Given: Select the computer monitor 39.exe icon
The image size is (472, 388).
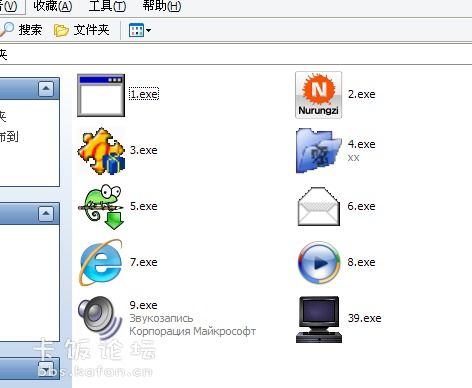Looking at the screenshot, I should (x=319, y=319).
